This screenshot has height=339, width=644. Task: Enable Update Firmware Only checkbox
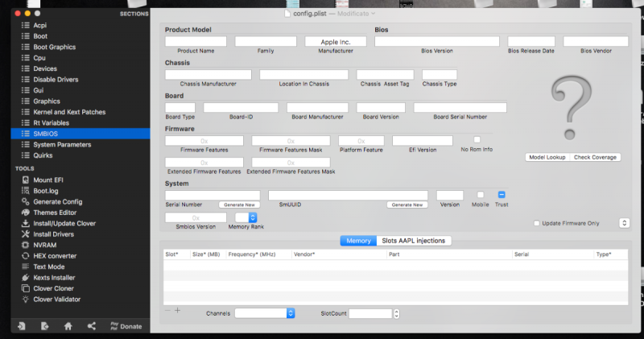coord(536,223)
